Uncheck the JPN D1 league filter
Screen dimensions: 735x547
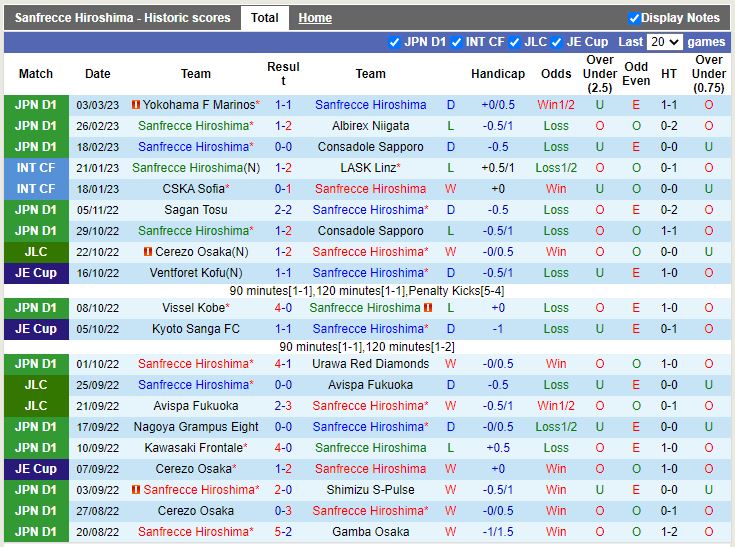click(394, 42)
